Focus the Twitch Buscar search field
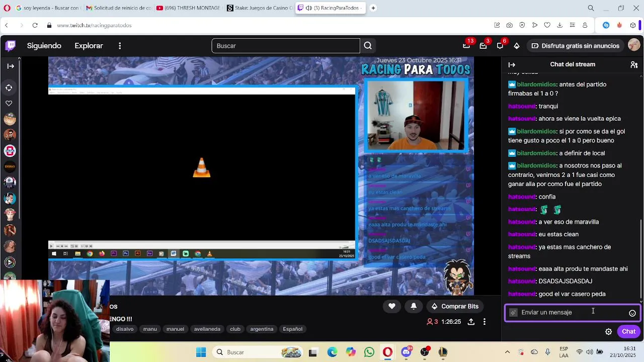Screen dimensions: 644x362 (286, 46)
